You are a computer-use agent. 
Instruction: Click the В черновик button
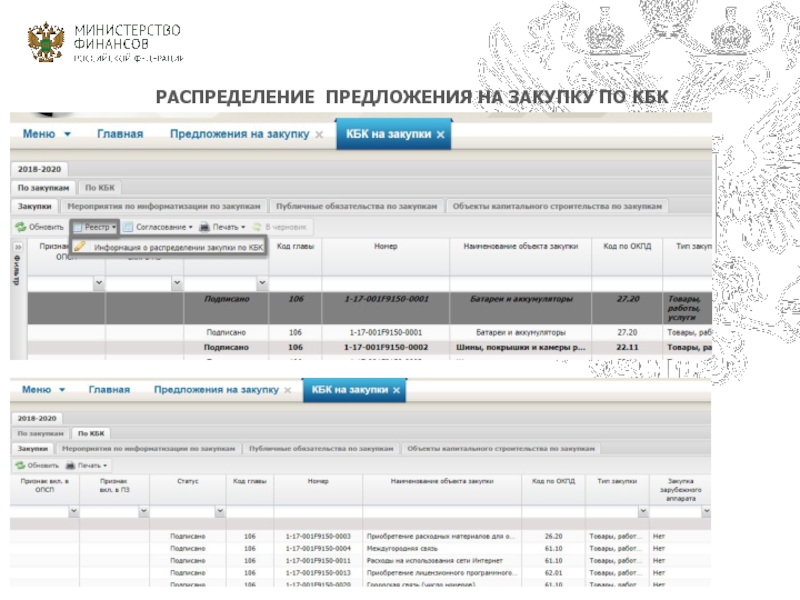[x=280, y=227]
